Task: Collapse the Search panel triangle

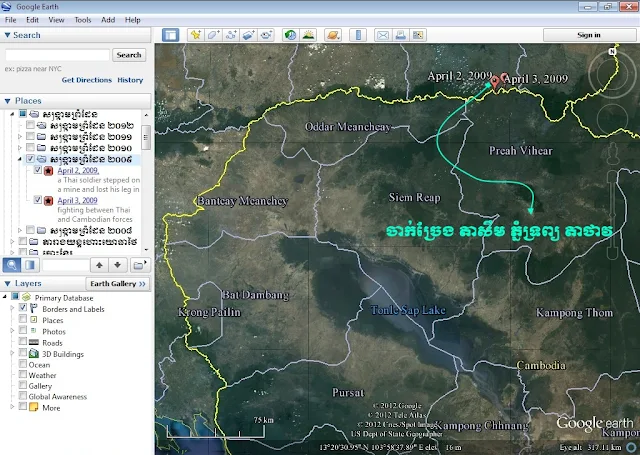Action: tap(7, 35)
